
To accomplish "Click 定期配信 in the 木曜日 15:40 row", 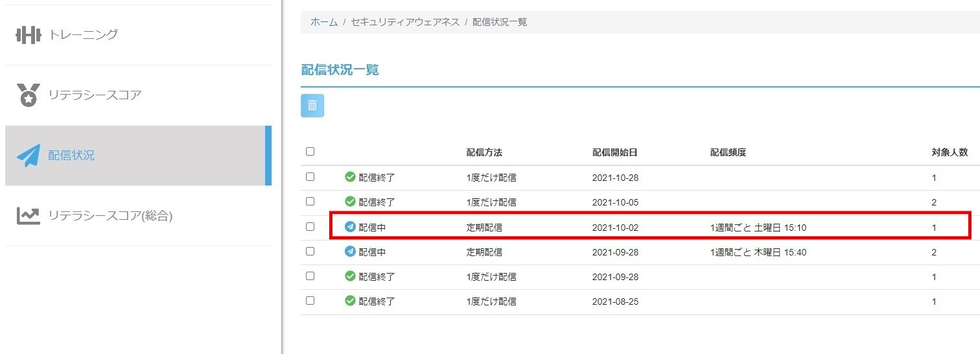I will (x=484, y=252).
